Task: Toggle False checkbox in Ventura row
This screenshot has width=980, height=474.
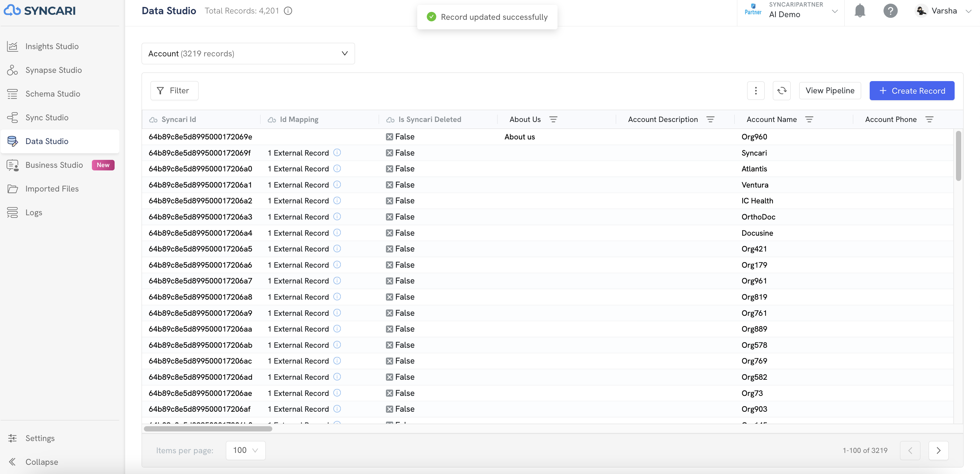Action: (389, 185)
